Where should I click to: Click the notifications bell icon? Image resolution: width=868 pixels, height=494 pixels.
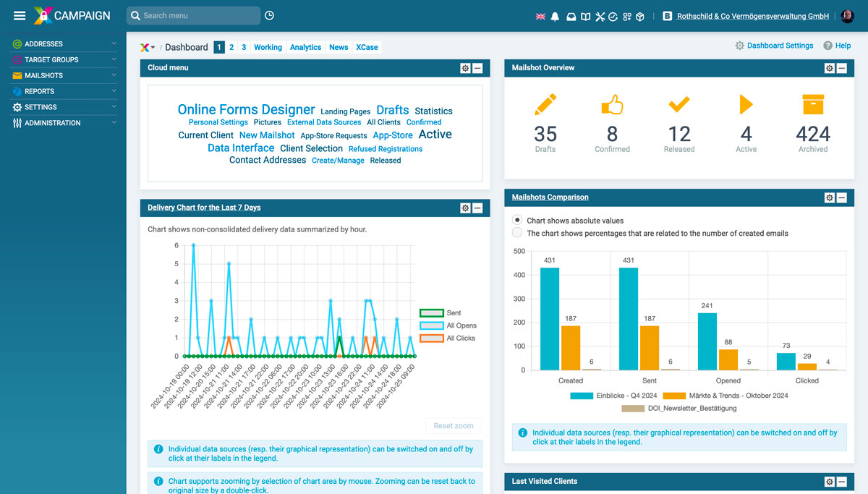pyautogui.click(x=555, y=16)
